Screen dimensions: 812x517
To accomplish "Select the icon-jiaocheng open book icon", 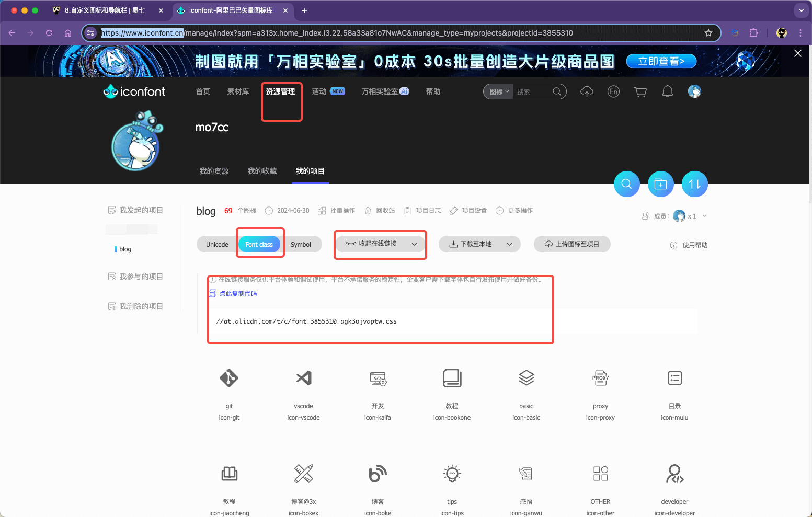I will pos(229,474).
